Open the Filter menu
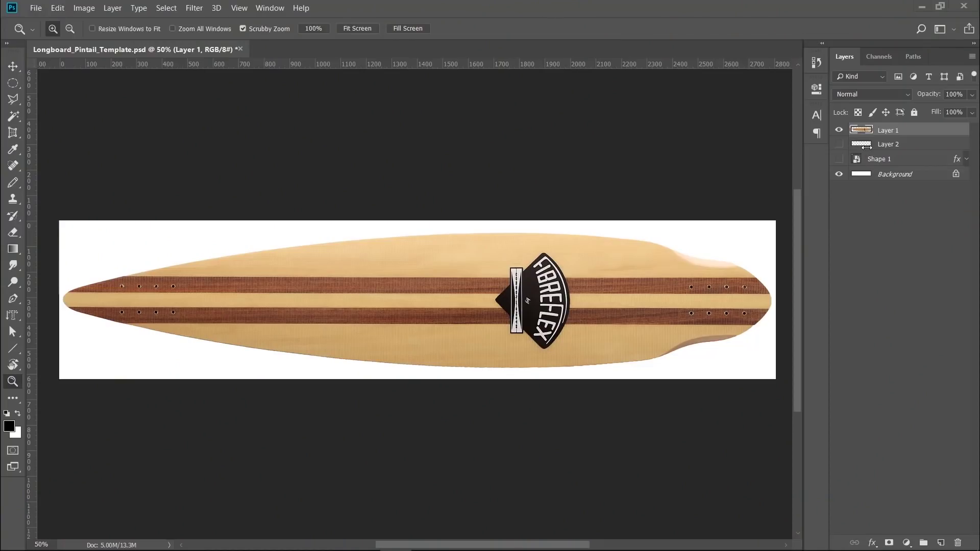Screen dimensions: 980x551 tap(194, 8)
